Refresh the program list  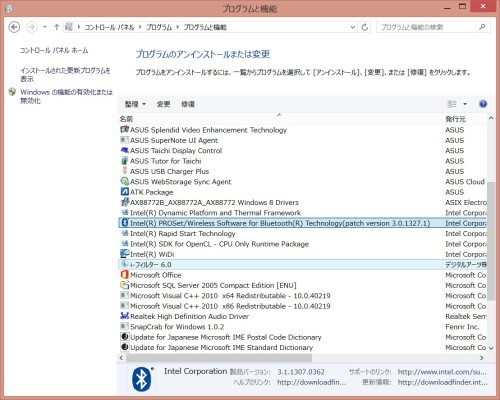[x=365, y=27]
